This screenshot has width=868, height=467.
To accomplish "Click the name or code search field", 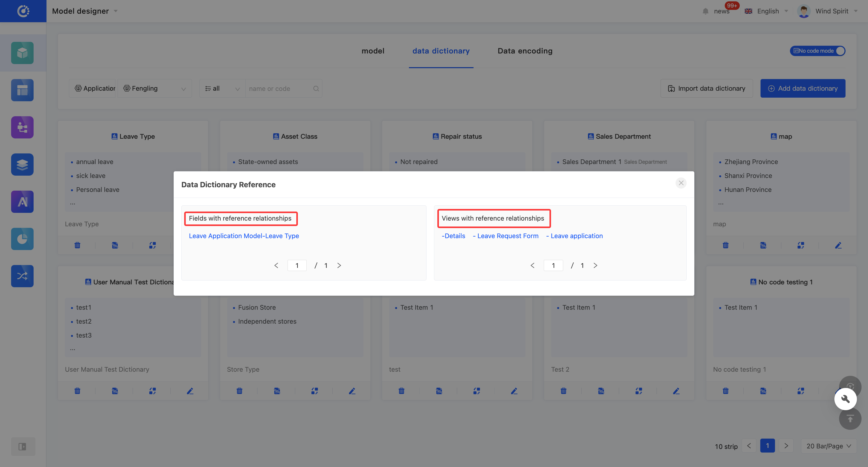I will tap(279, 89).
